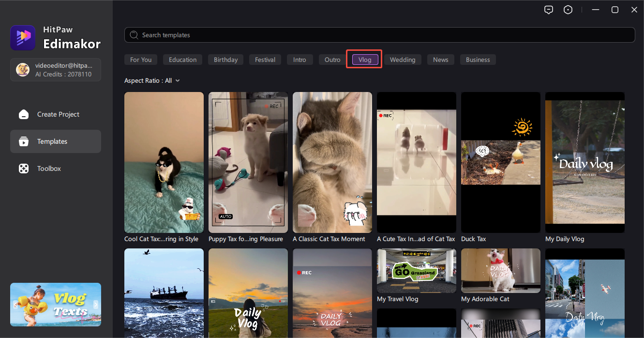
Task: Click the HitPaw Edimakor logo icon
Action: tap(23, 38)
